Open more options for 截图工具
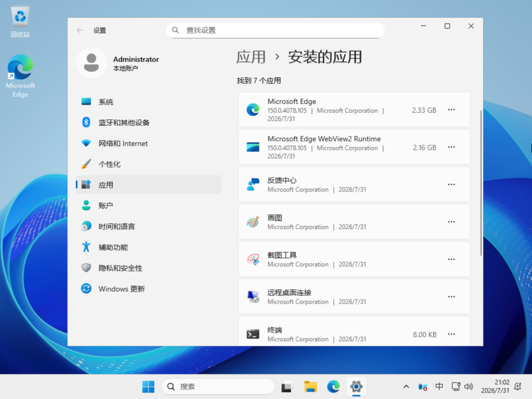Screen dimensions: 532x399 pyautogui.click(x=451, y=259)
